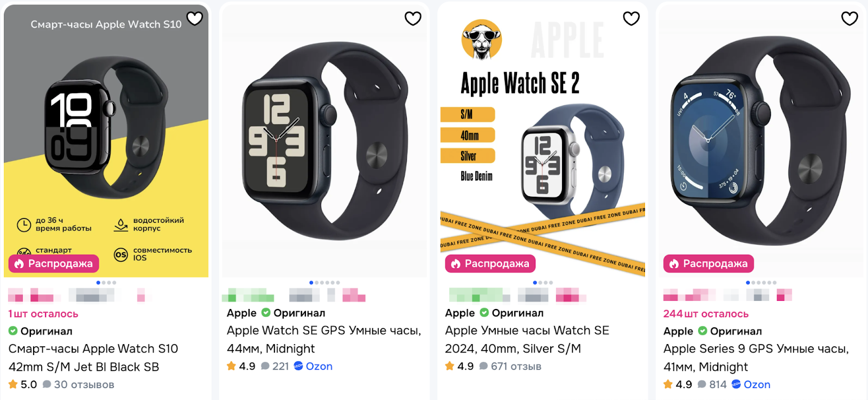Screen dimensions: 868x400
Task: Click the Распродажа badge on Series 9
Action: tap(709, 263)
